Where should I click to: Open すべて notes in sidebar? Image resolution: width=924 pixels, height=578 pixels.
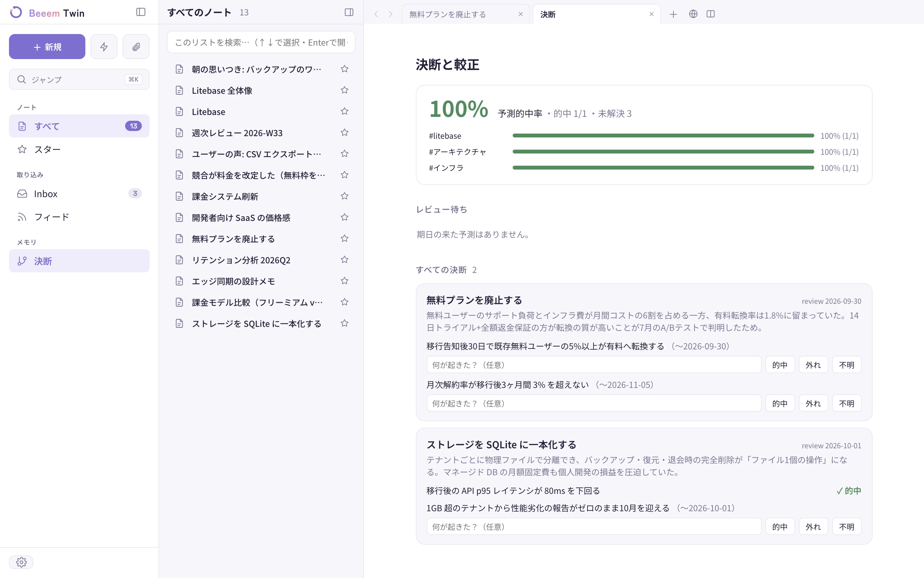pos(79,126)
